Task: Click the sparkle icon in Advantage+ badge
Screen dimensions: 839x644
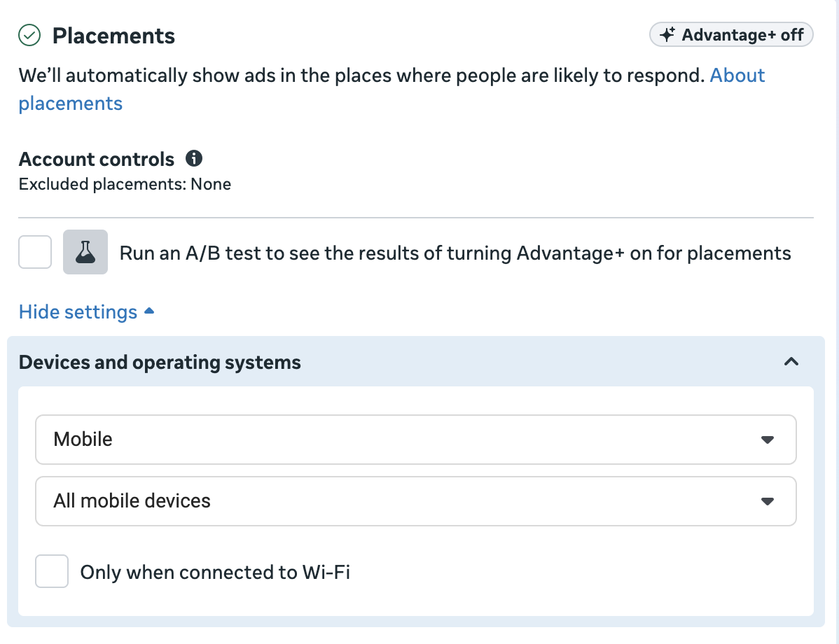Action: point(667,34)
